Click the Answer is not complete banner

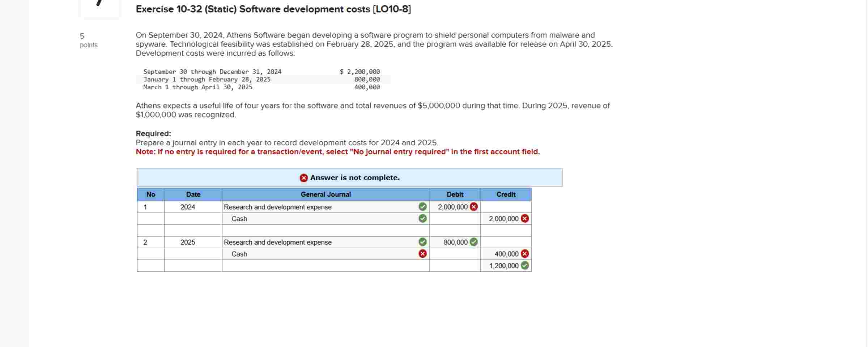point(350,177)
